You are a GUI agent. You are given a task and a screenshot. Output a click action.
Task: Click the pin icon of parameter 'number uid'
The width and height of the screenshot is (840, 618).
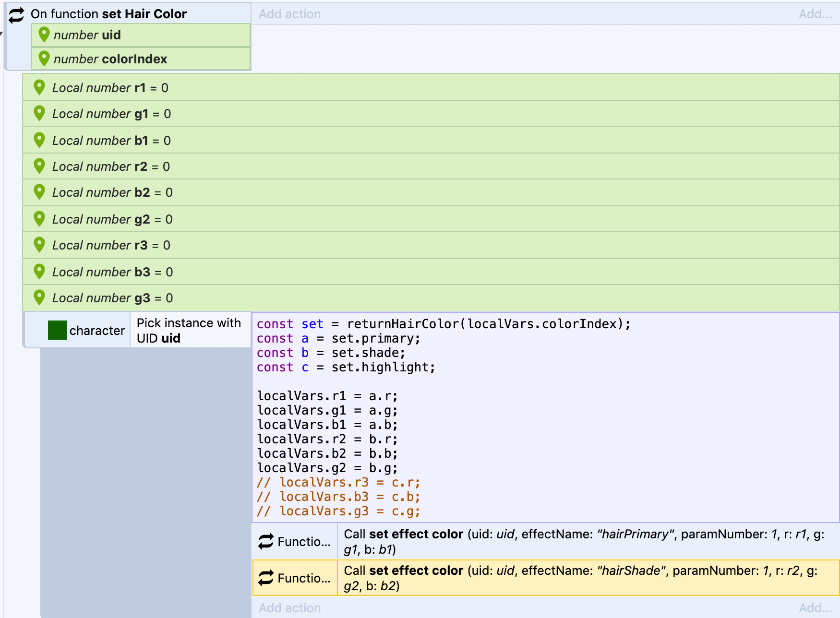[x=44, y=35]
